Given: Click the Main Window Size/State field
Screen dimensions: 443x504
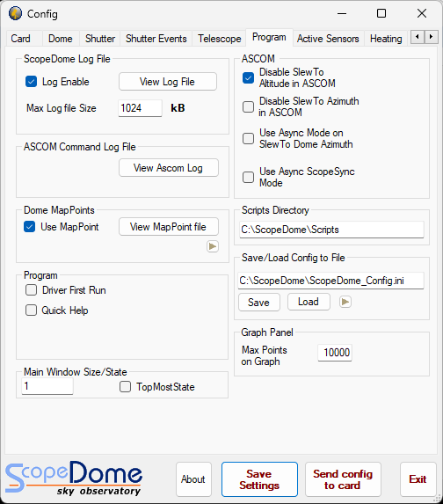Looking at the screenshot, I should (47, 386).
